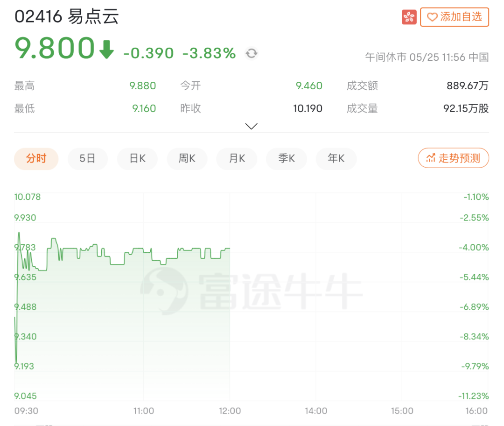The width and height of the screenshot is (504, 426).
Task: View the 年K yearly chart
Action: 336,158
